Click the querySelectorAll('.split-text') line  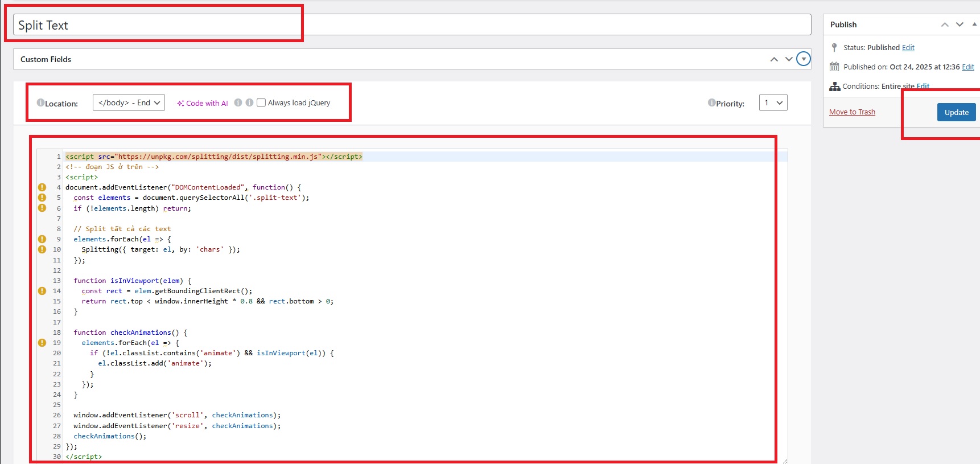[x=191, y=198]
